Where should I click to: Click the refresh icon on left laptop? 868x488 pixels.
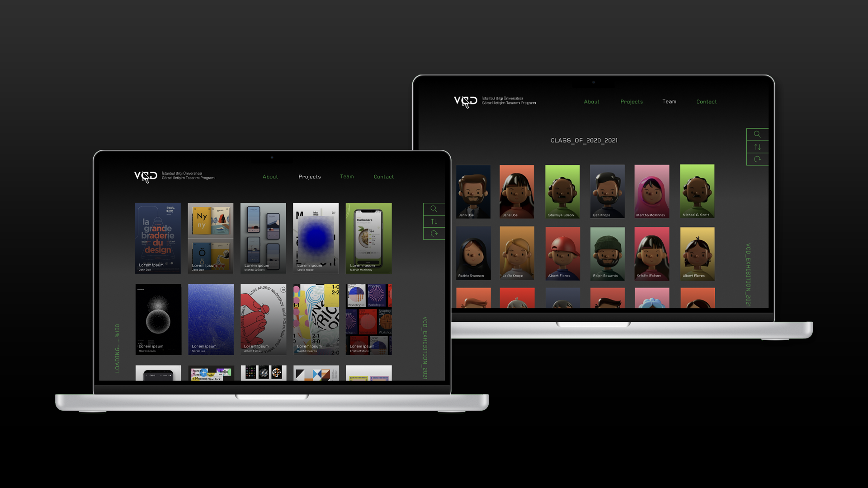pos(434,234)
